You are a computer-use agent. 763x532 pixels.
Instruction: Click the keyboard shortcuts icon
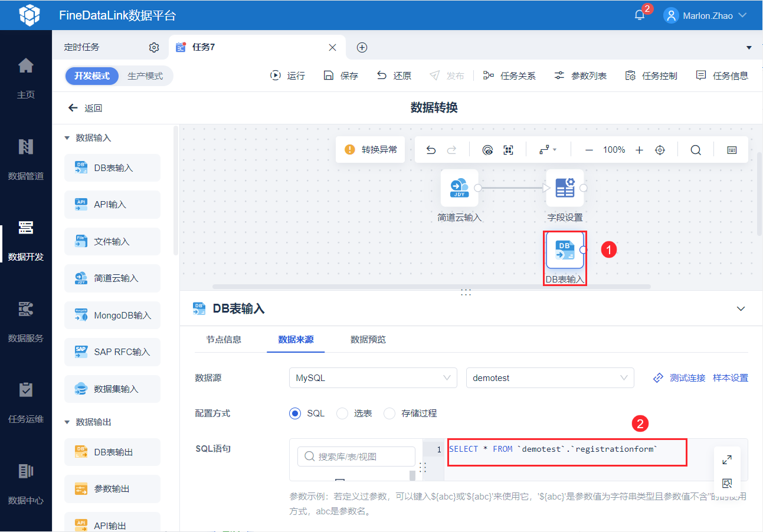(x=732, y=150)
